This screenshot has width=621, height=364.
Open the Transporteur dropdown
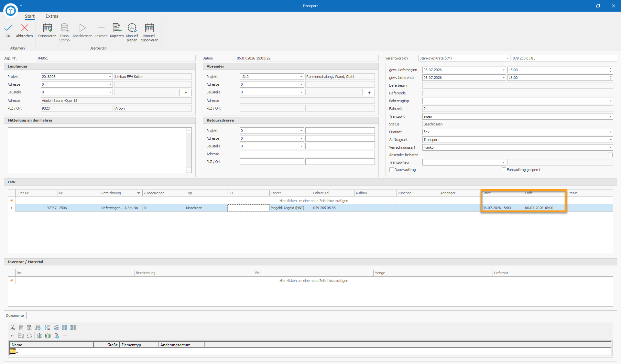[503, 162]
